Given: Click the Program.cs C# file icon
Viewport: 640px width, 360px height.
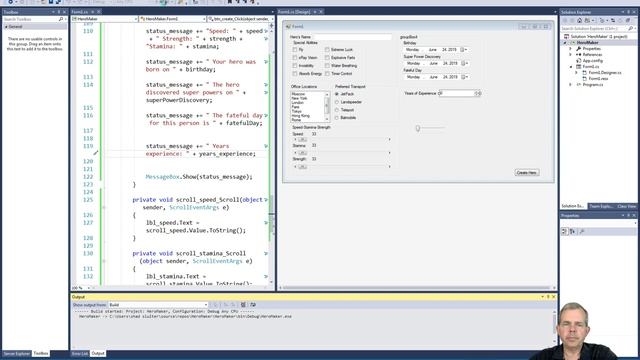Looking at the screenshot, I should (578, 84).
